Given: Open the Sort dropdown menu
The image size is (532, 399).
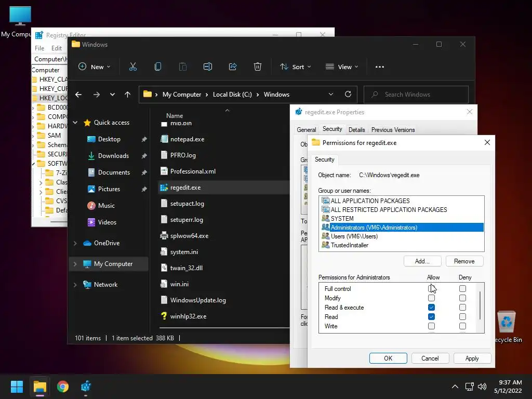Looking at the screenshot, I should 295,66.
